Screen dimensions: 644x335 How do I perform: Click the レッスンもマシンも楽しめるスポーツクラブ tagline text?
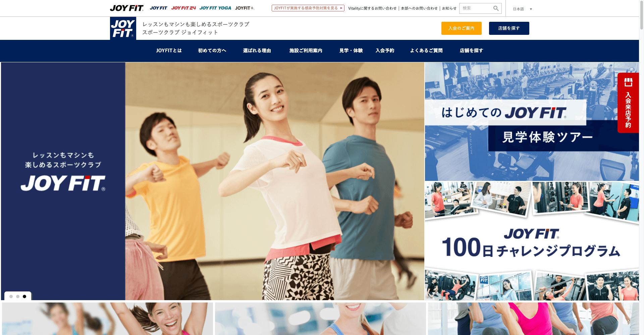[196, 24]
